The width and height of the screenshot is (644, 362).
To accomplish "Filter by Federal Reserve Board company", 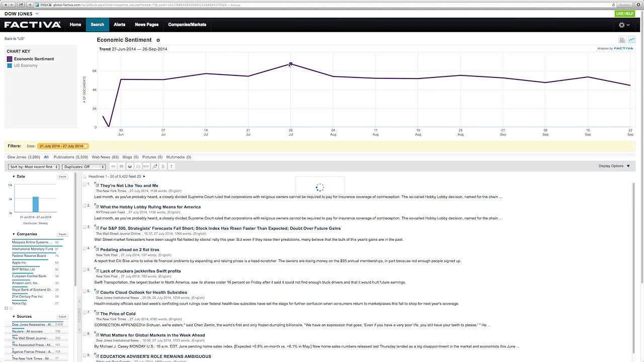I will 29,256.
